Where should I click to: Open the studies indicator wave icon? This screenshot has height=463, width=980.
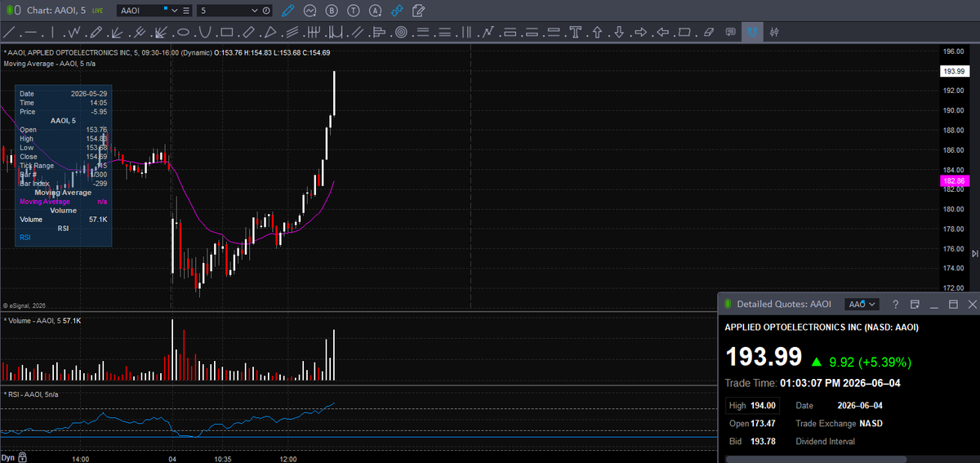coord(310,11)
